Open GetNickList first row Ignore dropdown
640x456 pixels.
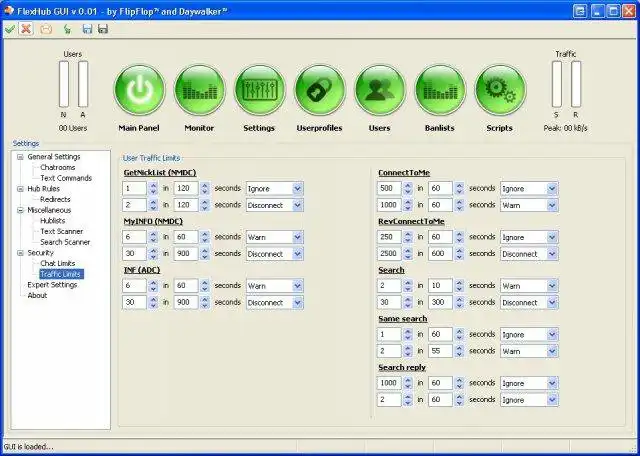click(275, 189)
